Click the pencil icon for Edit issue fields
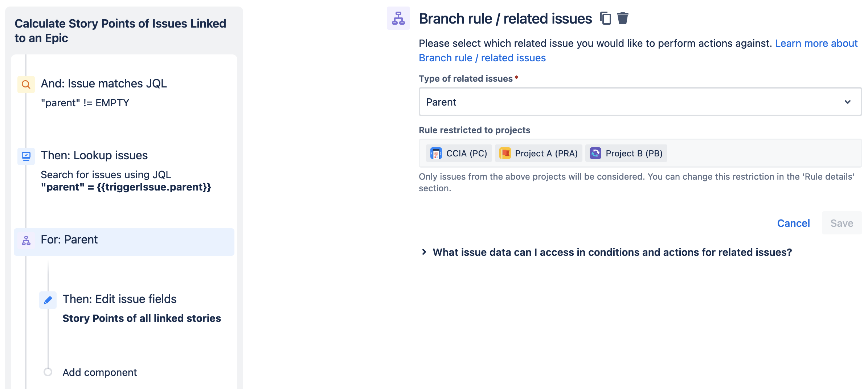868x389 pixels. [48, 300]
